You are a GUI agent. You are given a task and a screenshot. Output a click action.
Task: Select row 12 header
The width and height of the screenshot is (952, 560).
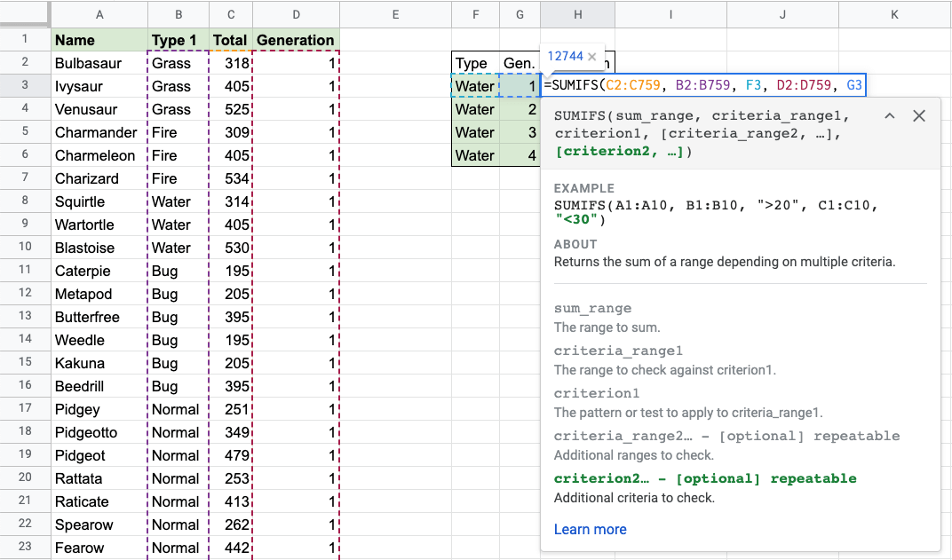pos(25,294)
